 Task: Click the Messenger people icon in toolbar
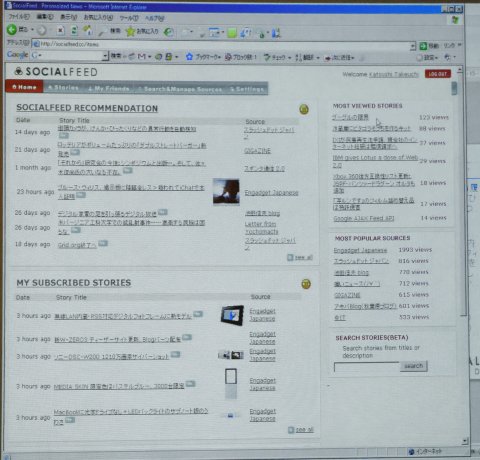(x=276, y=33)
